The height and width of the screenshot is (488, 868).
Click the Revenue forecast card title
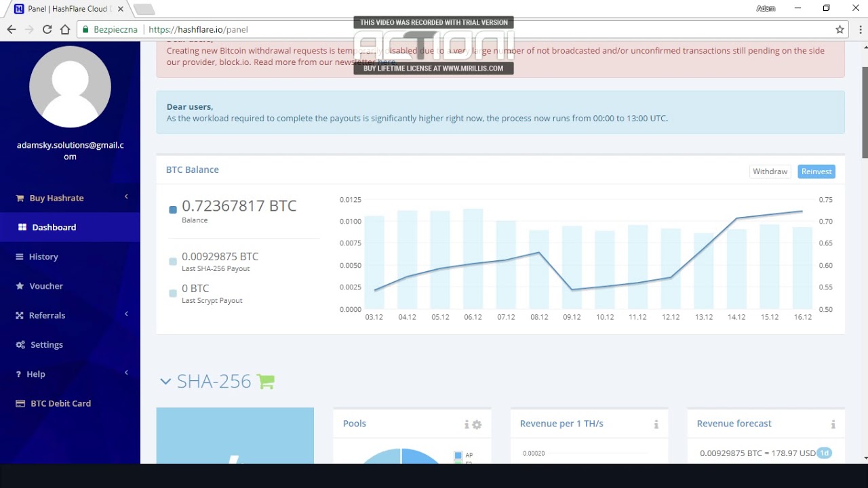click(x=734, y=424)
